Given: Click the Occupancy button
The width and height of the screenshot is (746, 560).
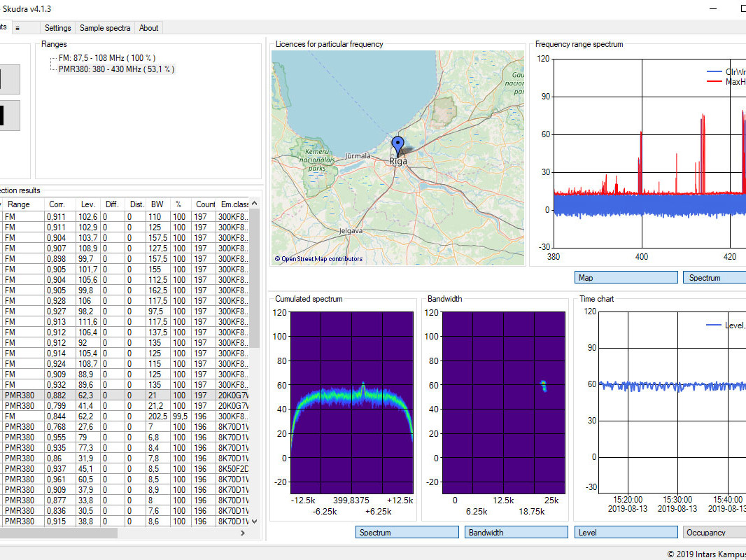Looking at the screenshot, I should pyautogui.click(x=714, y=533).
